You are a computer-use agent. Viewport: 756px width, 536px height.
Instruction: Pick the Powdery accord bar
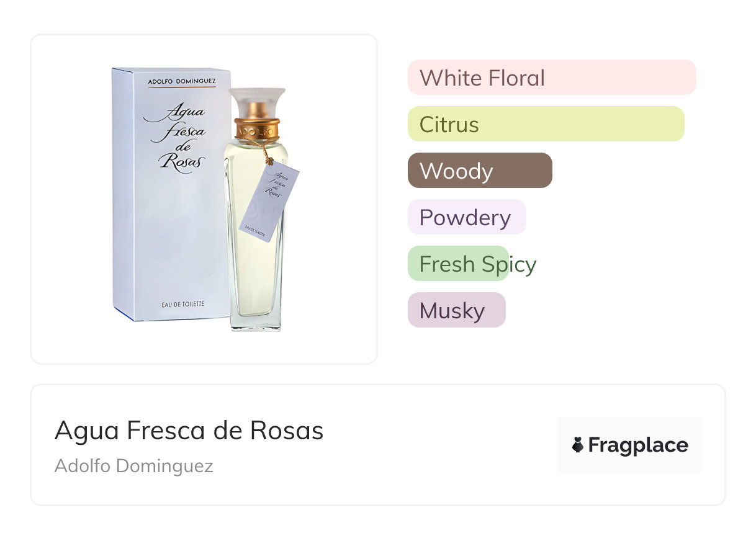(467, 217)
